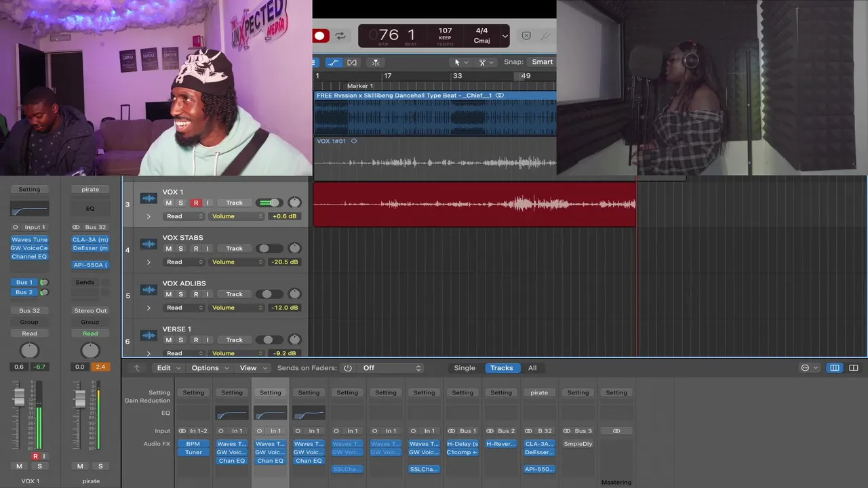Expand the LCD display mode chevron
The image size is (868, 488).
tap(505, 36)
